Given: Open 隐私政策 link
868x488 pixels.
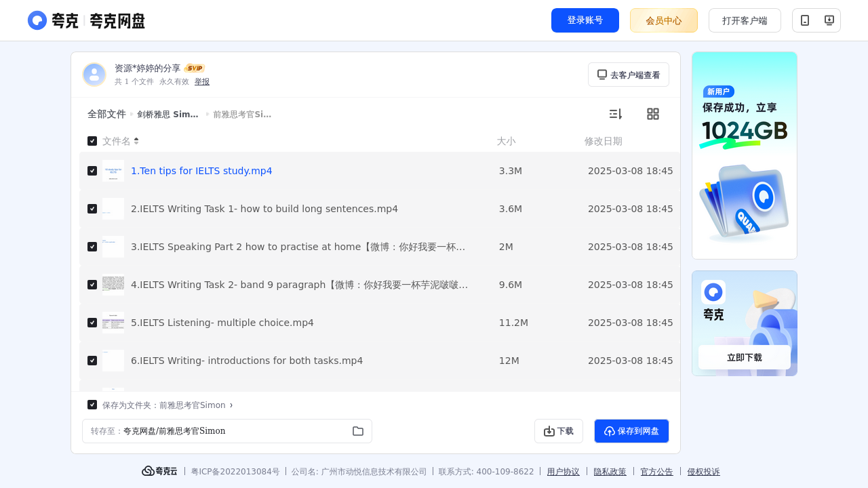Looking at the screenshot, I should (x=610, y=472).
